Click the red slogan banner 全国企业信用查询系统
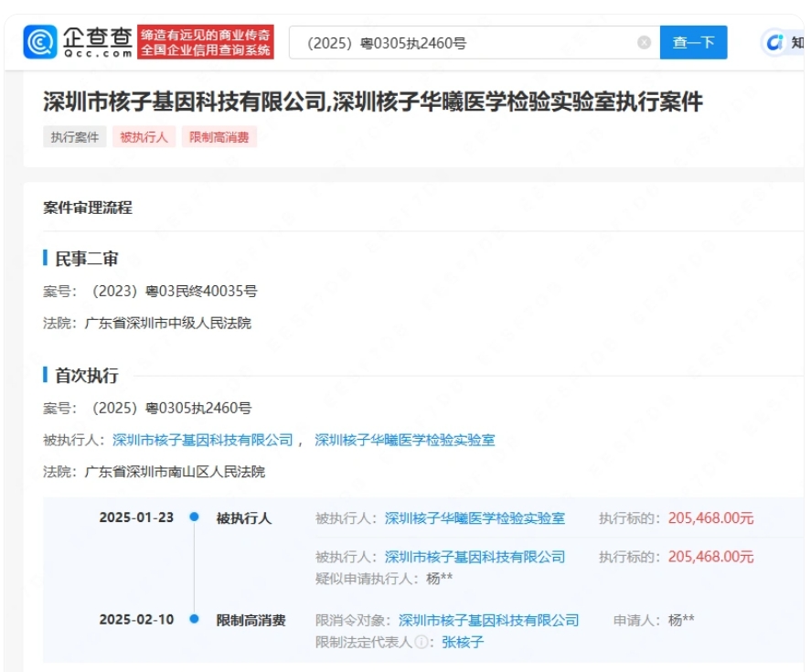 tap(206, 42)
